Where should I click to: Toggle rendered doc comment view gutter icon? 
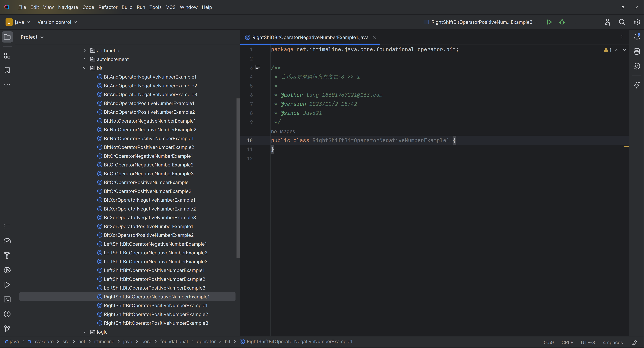click(x=257, y=67)
